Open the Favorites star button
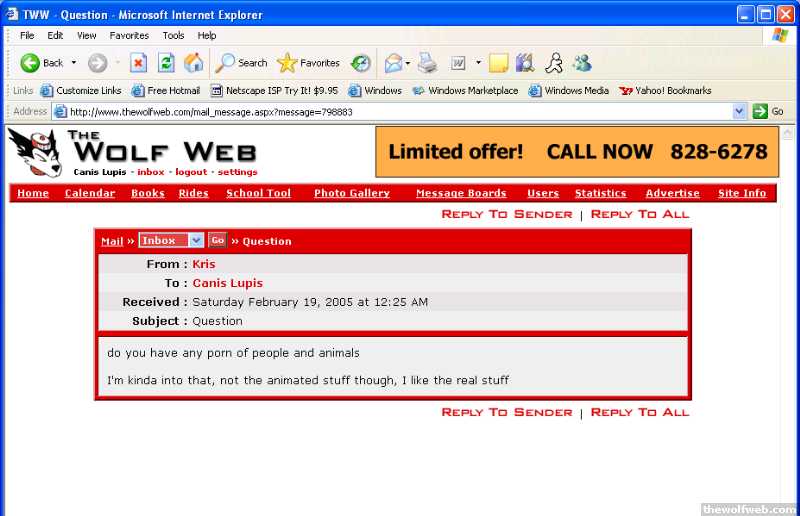The image size is (800, 516). [308, 63]
